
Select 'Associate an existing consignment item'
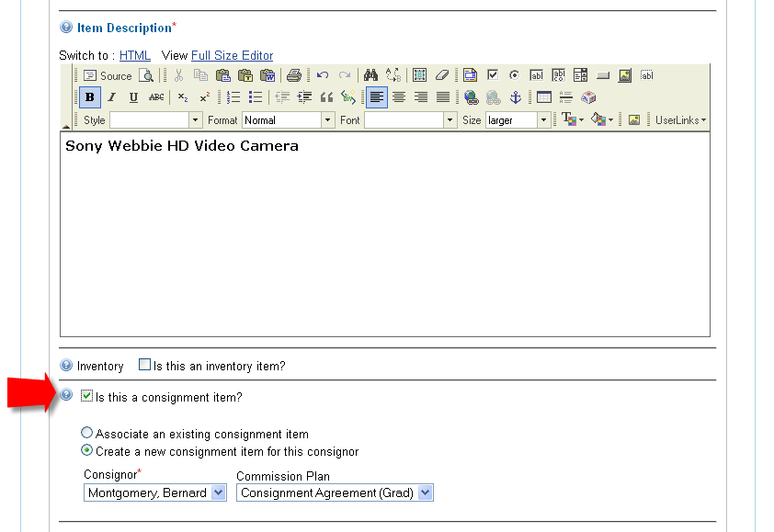87,433
